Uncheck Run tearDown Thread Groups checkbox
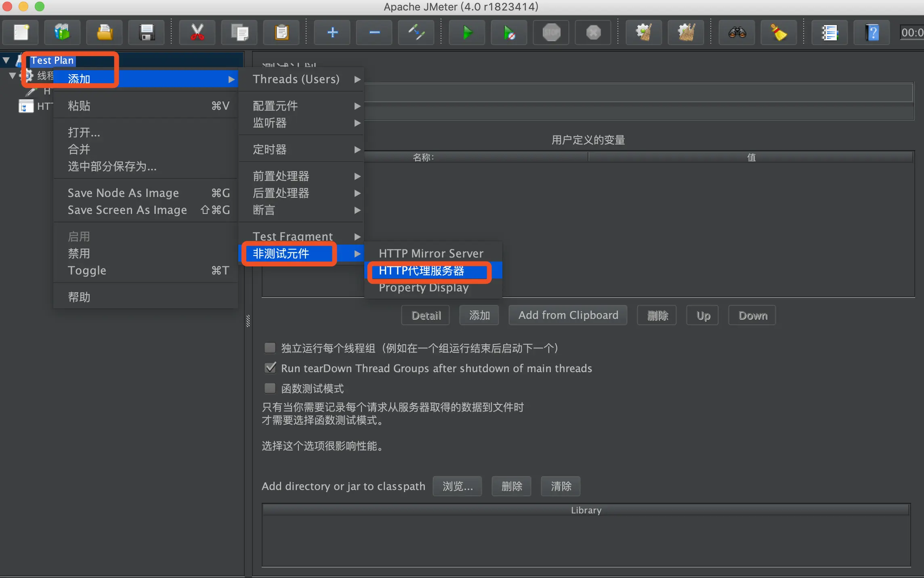The width and height of the screenshot is (924, 578). tap(270, 368)
